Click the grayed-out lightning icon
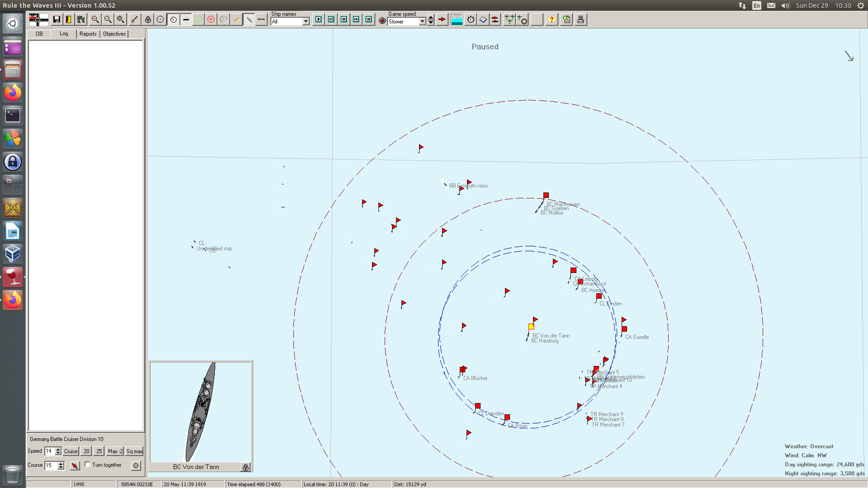 (x=537, y=19)
